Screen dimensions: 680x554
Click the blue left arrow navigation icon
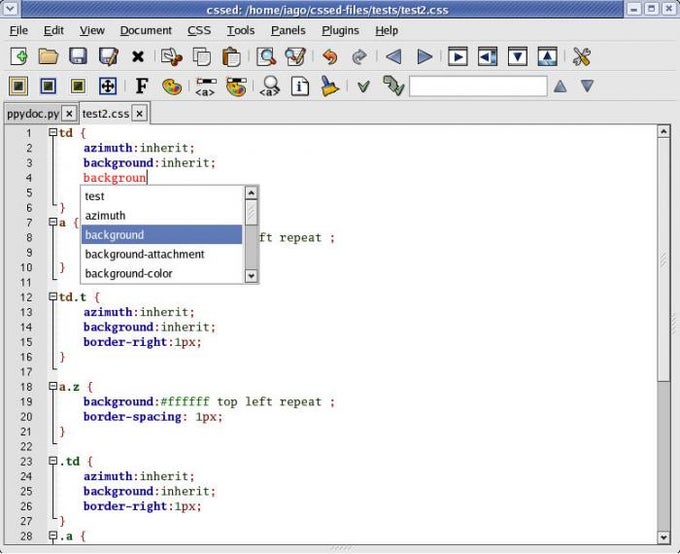coord(393,57)
